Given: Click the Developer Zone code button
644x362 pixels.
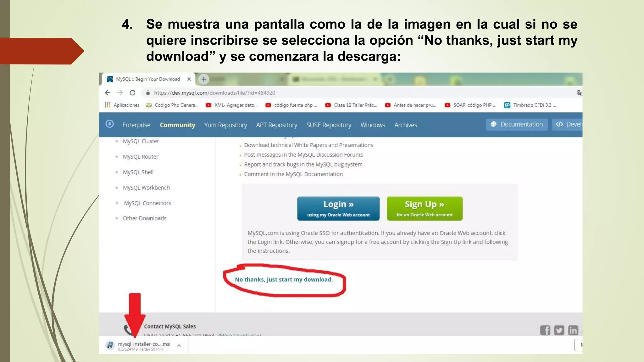Looking at the screenshot, I should click(x=567, y=124).
